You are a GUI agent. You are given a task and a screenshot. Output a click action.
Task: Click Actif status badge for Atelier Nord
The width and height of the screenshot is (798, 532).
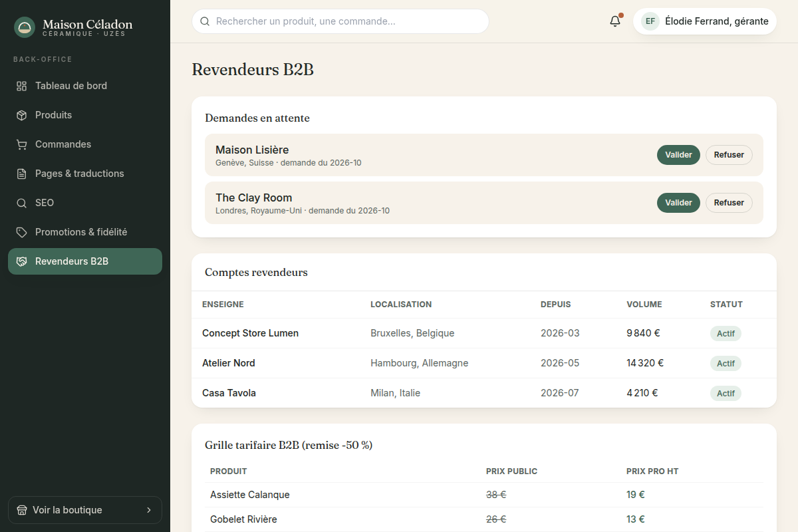(x=726, y=363)
